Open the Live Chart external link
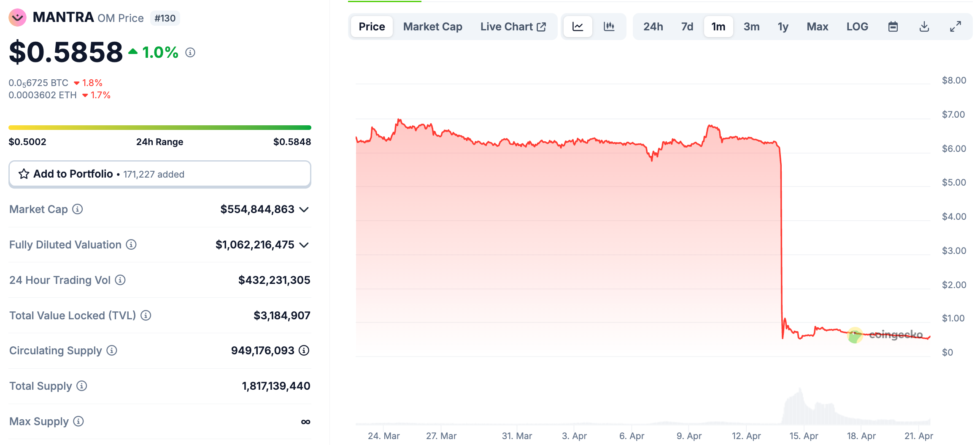Viewport: 980px width, 445px height. [x=513, y=27]
